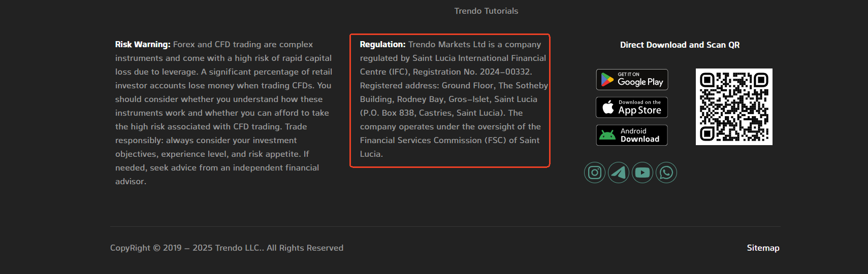
Task: Open the Instagram social icon
Action: pos(595,173)
